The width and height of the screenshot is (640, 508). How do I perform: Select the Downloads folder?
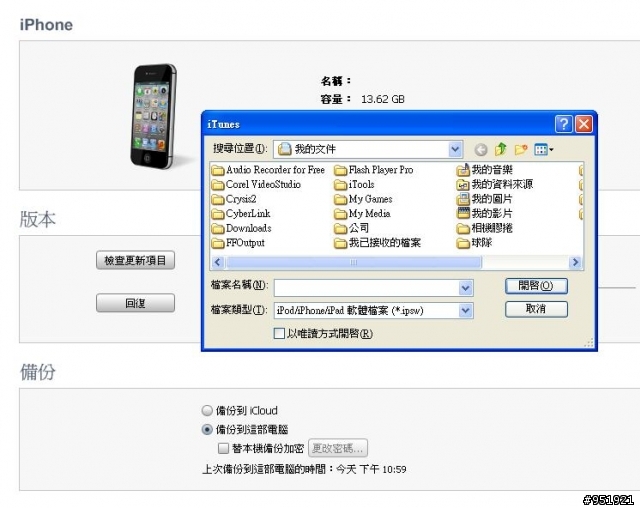241,228
